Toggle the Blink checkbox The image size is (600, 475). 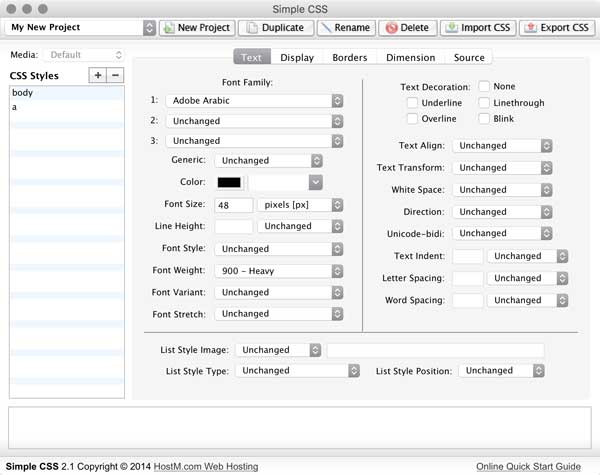pos(484,119)
